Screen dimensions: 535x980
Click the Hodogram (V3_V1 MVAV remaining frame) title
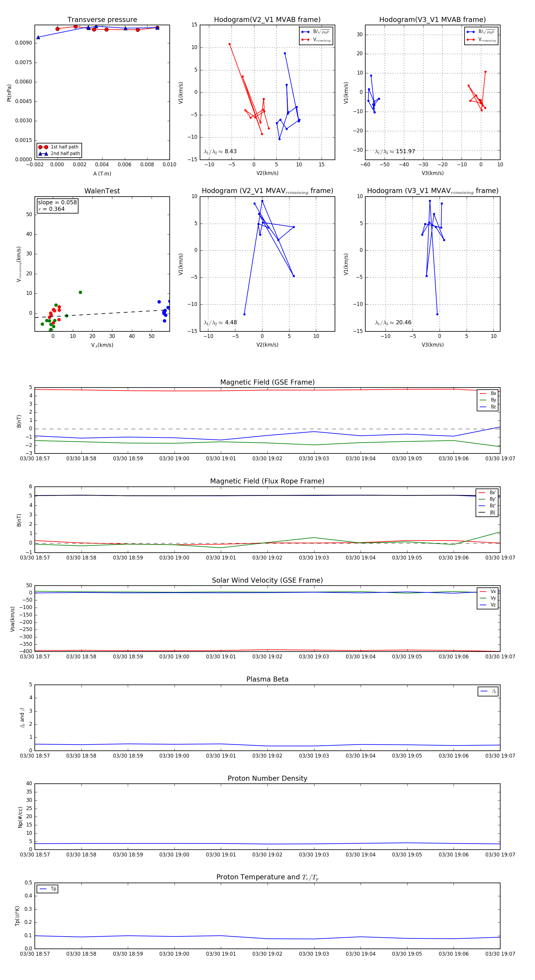(x=432, y=191)
